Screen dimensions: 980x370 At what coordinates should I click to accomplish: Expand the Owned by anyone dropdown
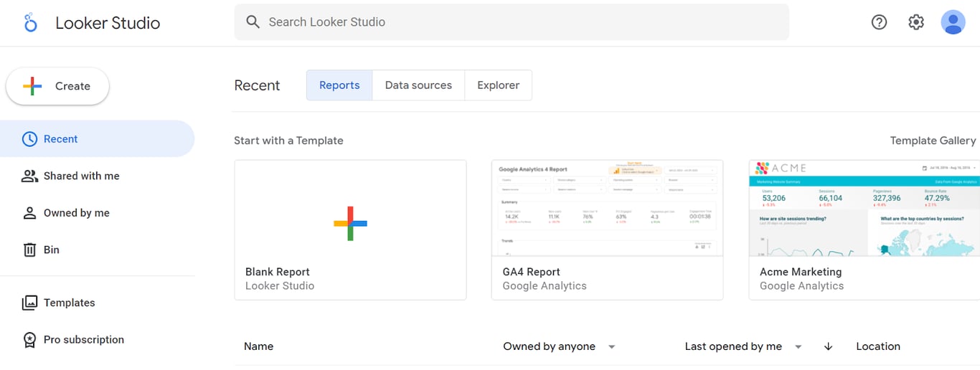click(560, 346)
